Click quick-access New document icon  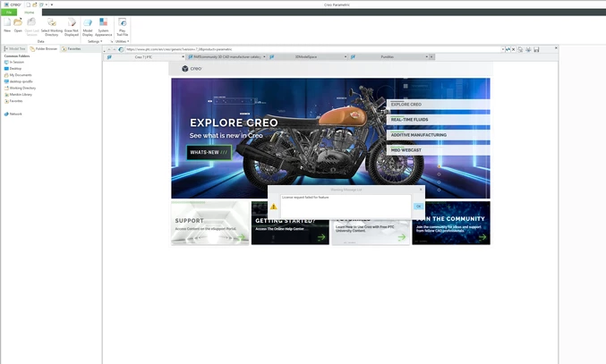point(29,4)
